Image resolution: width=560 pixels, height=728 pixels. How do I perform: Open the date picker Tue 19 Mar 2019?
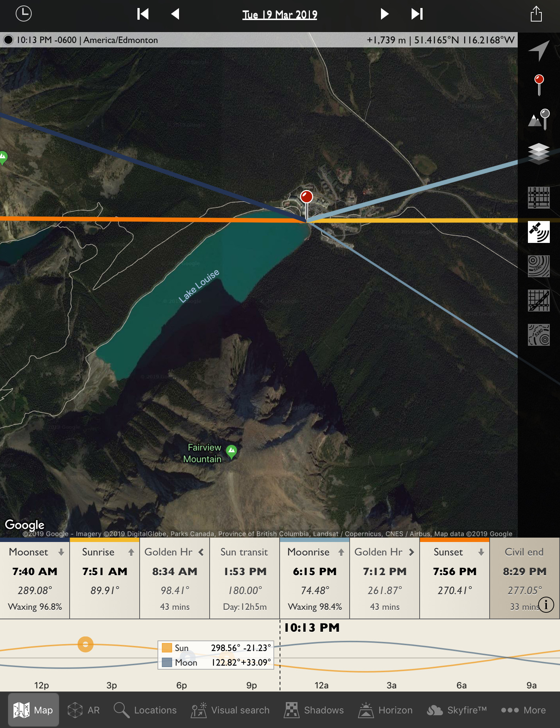pos(280,15)
